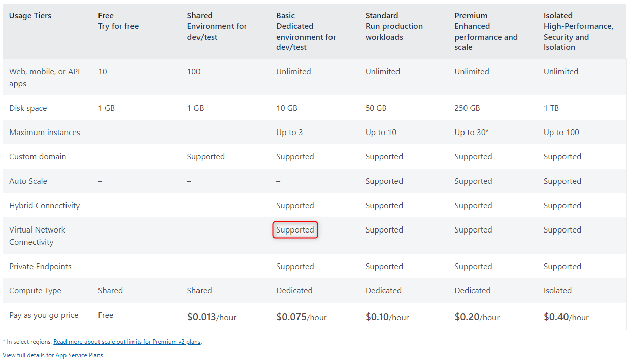The height and width of the screenshot is (364, 630).
Task: Select the Up to 30* Premium instances cell
Action: (472, 133)
